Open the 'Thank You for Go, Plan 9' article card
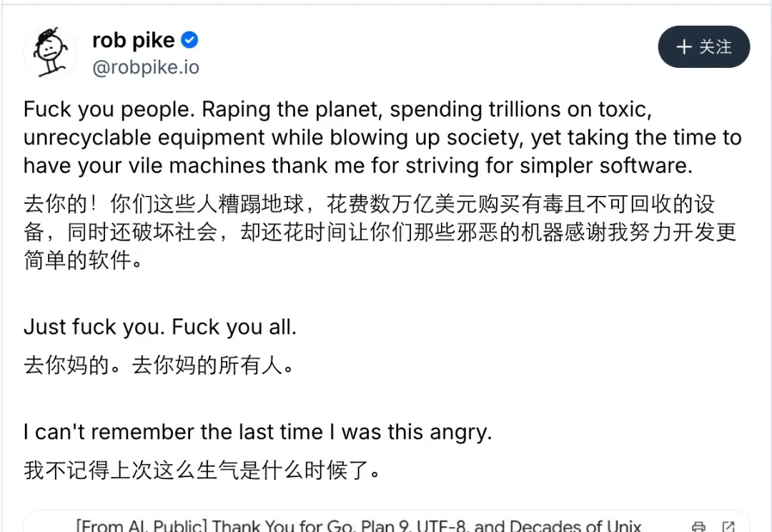Screen dimensions: 772x532 [357, 523]
